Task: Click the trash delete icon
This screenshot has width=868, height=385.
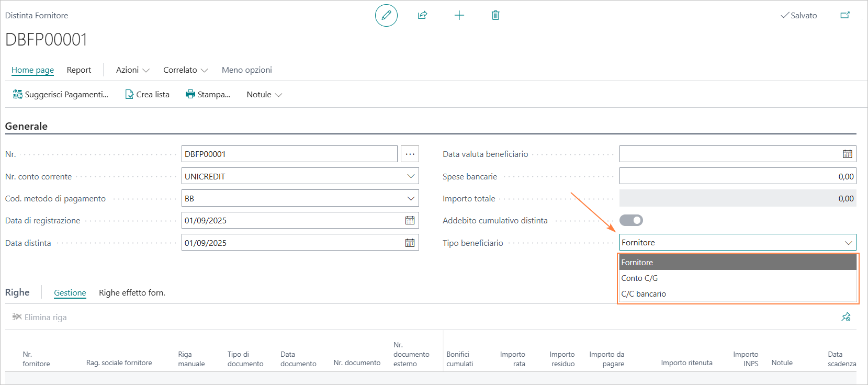Action: coord(495,15)
